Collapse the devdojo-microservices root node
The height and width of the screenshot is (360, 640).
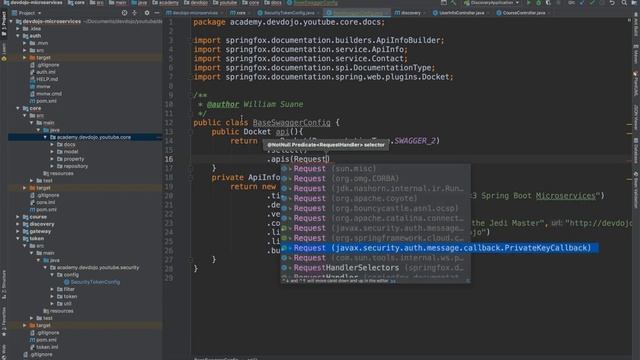click(11, 21)
